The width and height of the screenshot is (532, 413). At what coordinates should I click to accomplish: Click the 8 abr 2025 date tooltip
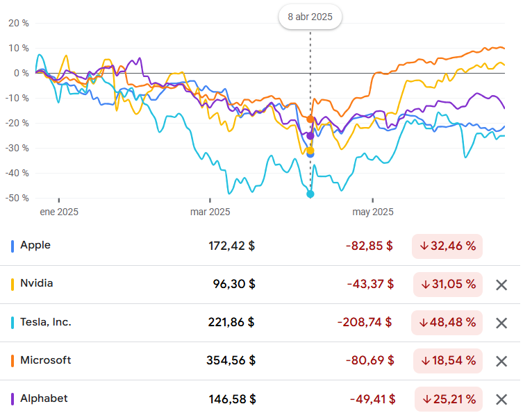(x=310, y=17)
